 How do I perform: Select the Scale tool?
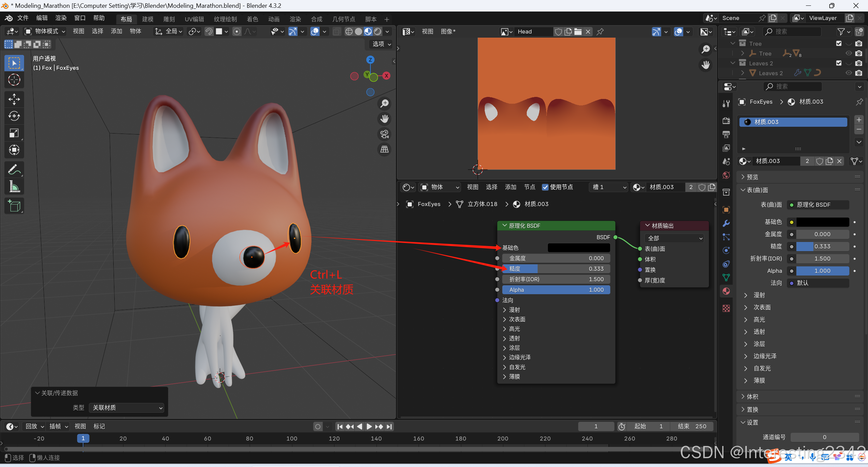point(14,133)
